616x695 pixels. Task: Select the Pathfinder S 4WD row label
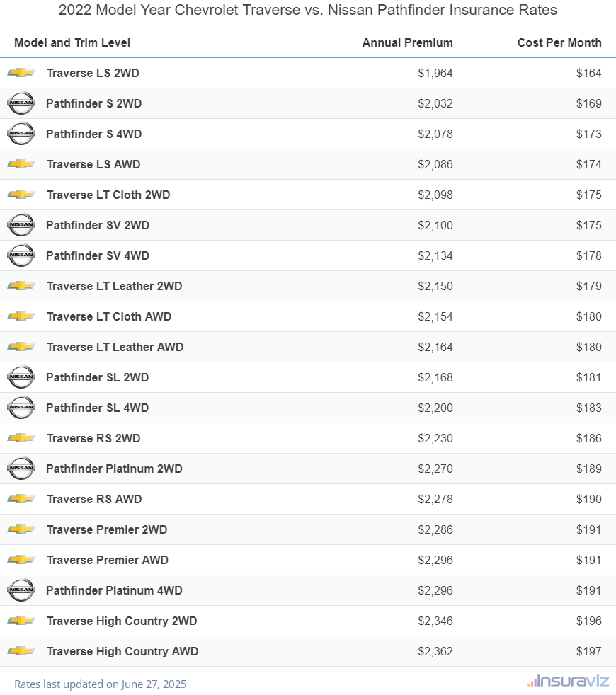[94, 134]
